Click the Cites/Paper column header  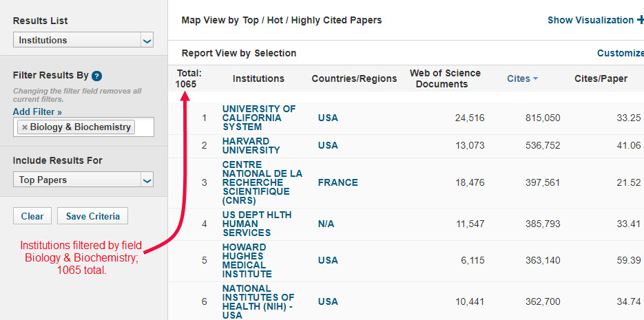pos(601,78)
